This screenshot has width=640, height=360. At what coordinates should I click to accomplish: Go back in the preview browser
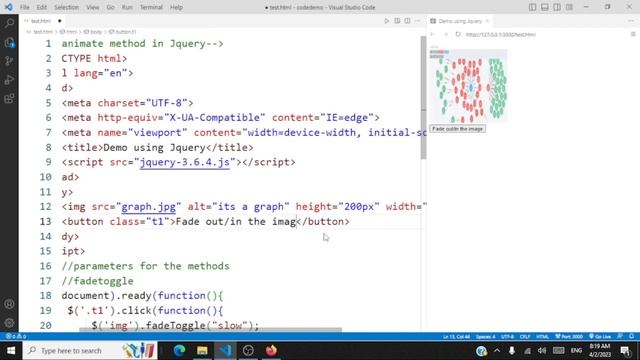[433, 34]
